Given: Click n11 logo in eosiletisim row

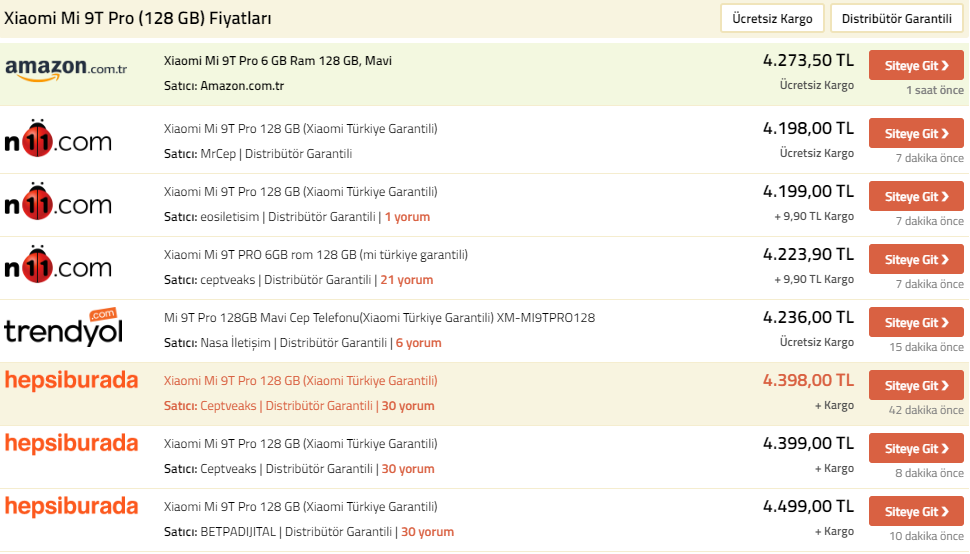Looking at the screenshot, I should pos(58,202).
